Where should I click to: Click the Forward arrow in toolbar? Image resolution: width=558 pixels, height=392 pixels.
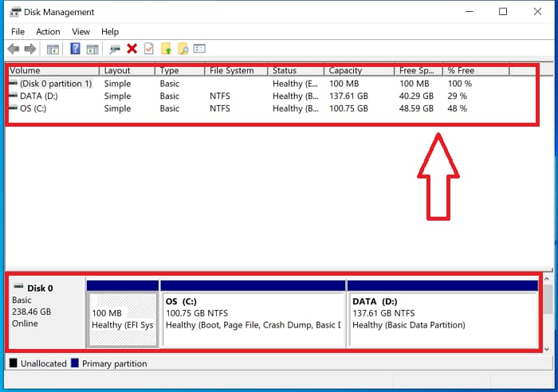click(x=30, y=49)
